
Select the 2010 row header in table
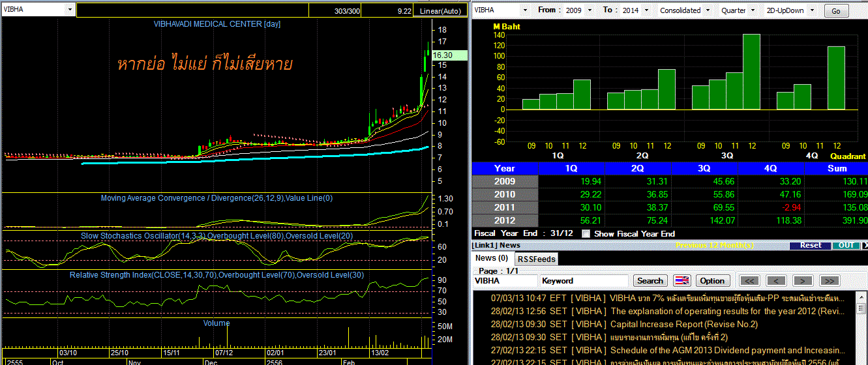(505, 194)
